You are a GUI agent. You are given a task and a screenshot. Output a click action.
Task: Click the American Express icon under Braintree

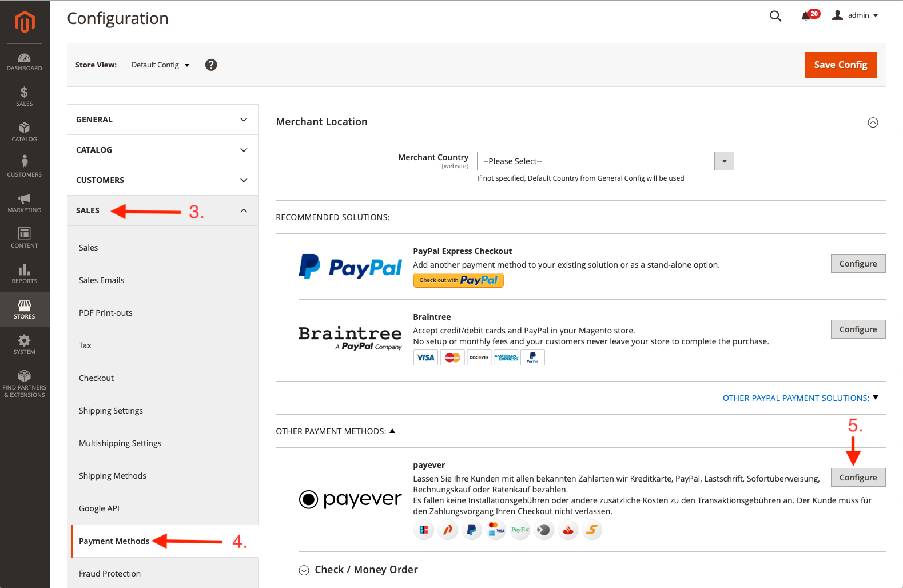click(506, 357)
